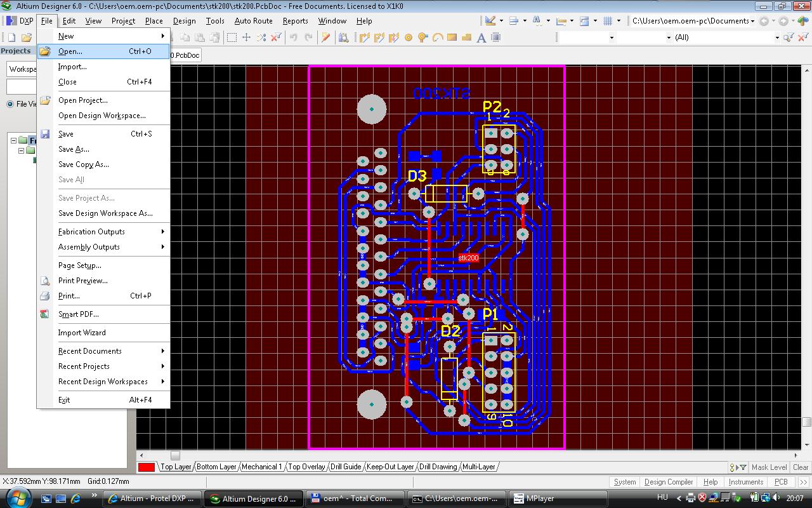The height and width of the screenshot is (508, 812).
Task: Click the clear filter icon near undo
Action: click(x=276, y=37)
